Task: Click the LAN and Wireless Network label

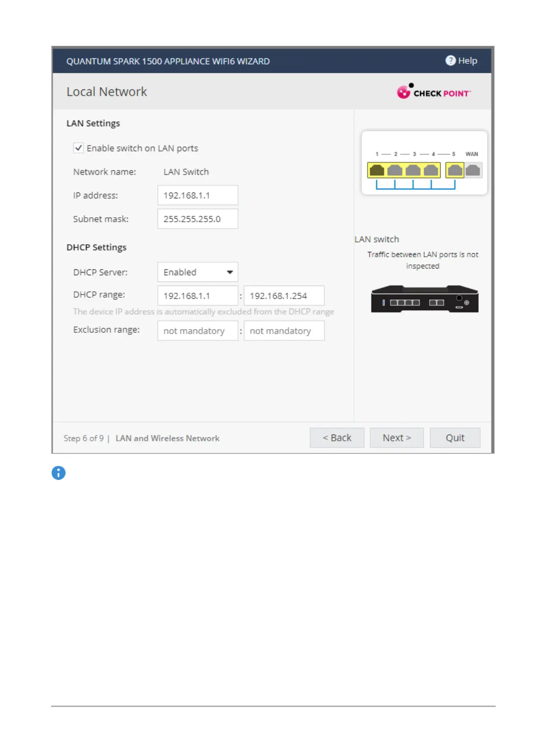Action: point(168,438)
